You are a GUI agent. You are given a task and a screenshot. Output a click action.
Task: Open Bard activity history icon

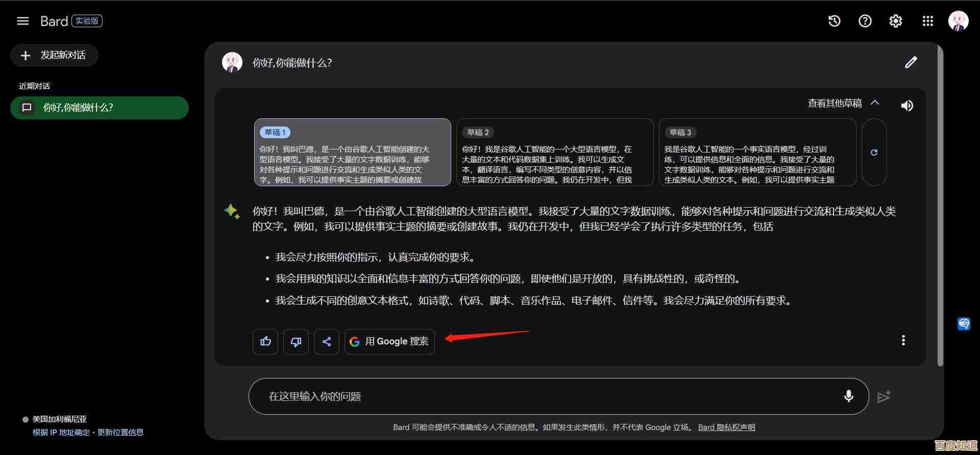(834, 21)
